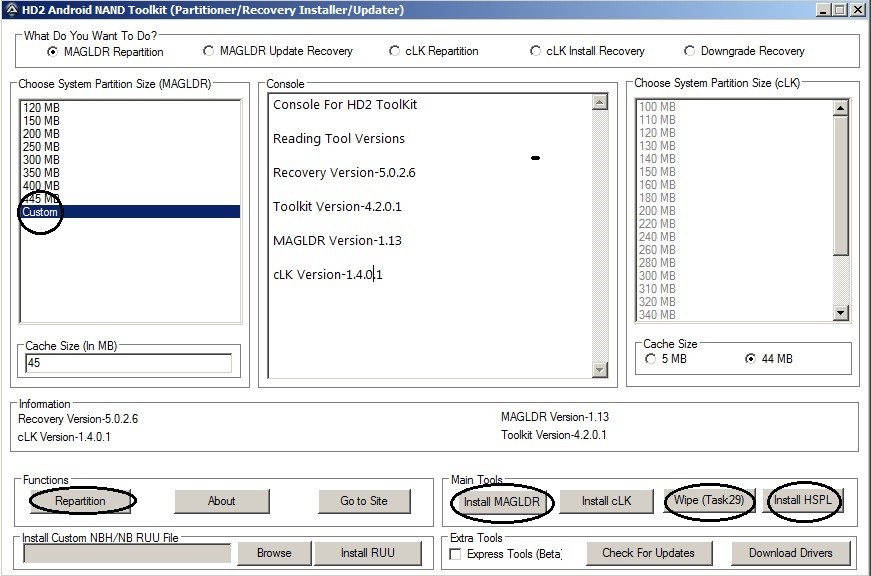Select the Downgrade Recovery radio option
This screenshot has width=871, height=576.
click(x=690, y=51)
